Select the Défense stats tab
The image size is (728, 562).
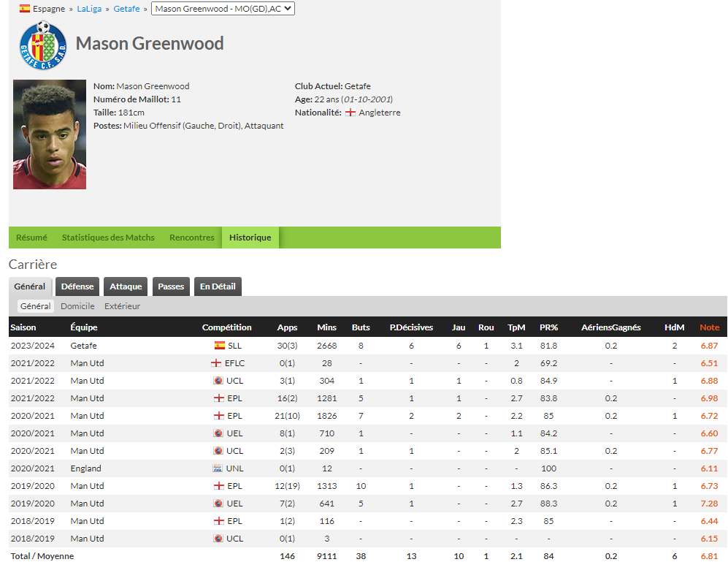(77, 286)
